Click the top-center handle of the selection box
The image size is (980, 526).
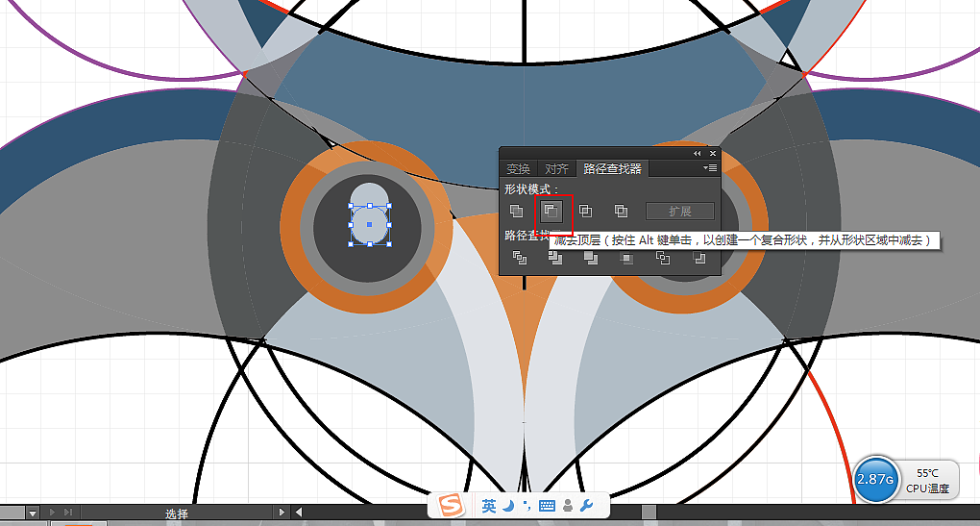tap(370, 206)
